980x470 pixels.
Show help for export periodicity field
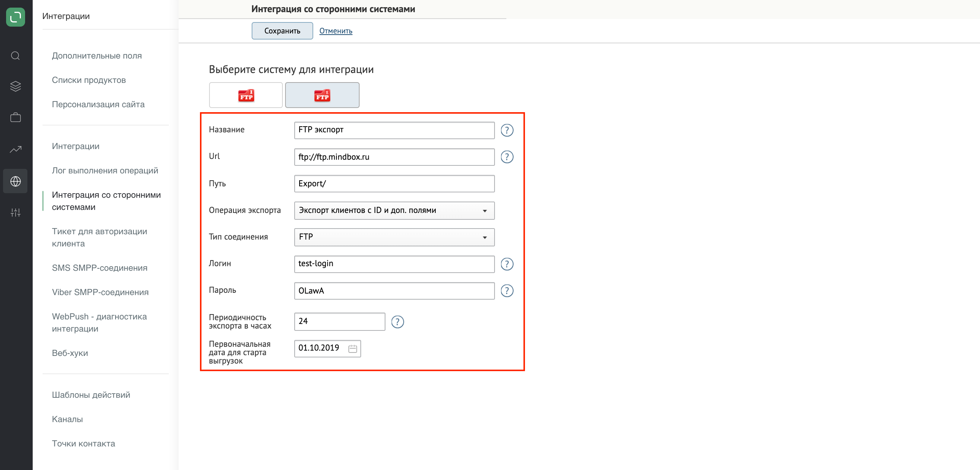[x=398, y=322]
